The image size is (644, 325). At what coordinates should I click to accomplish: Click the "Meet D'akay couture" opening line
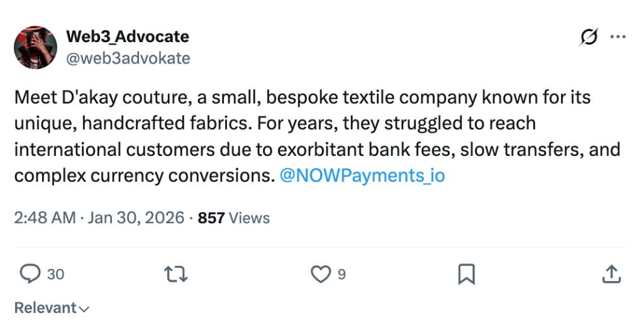pos(119,99)
